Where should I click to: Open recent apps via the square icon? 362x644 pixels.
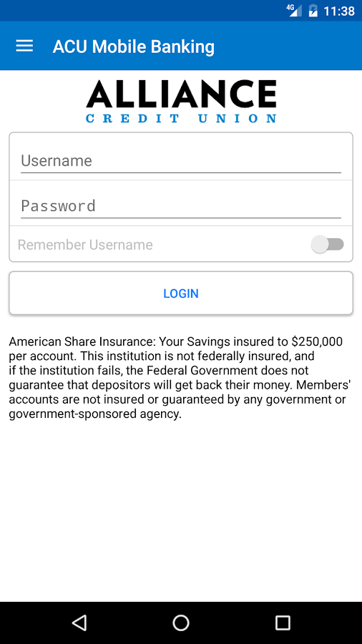(x=283, y=623)
